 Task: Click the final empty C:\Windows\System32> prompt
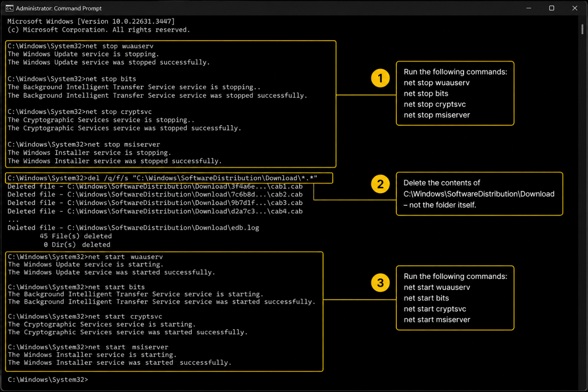click(48, 380)
